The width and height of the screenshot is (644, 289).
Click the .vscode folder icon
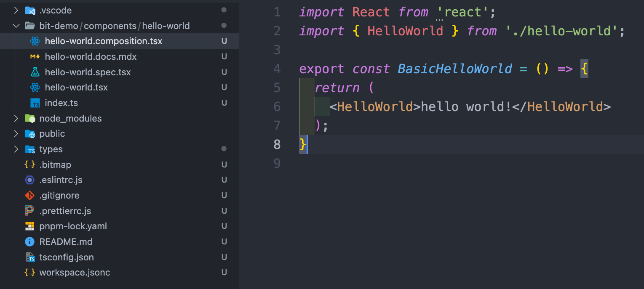coord(30,11)
